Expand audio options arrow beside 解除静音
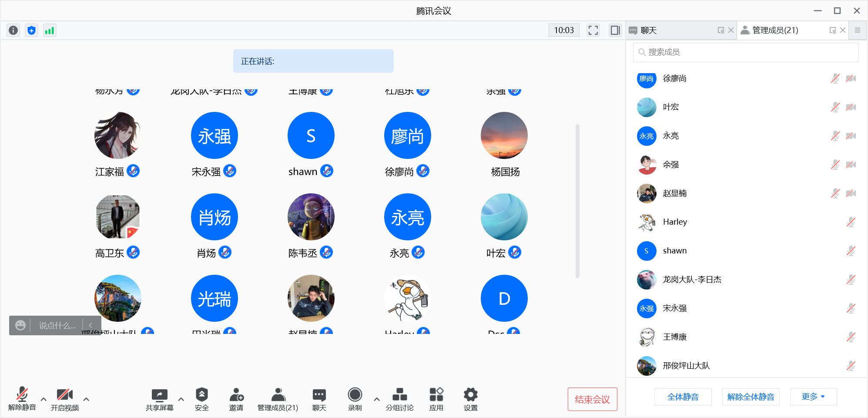 pyautogui.click(x=44, y=399)
